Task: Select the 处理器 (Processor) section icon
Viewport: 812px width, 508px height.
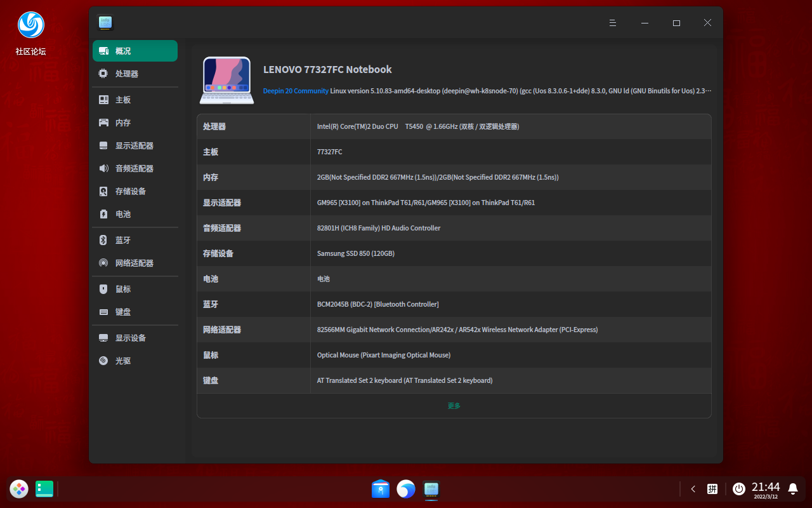Action: point(103,73)
